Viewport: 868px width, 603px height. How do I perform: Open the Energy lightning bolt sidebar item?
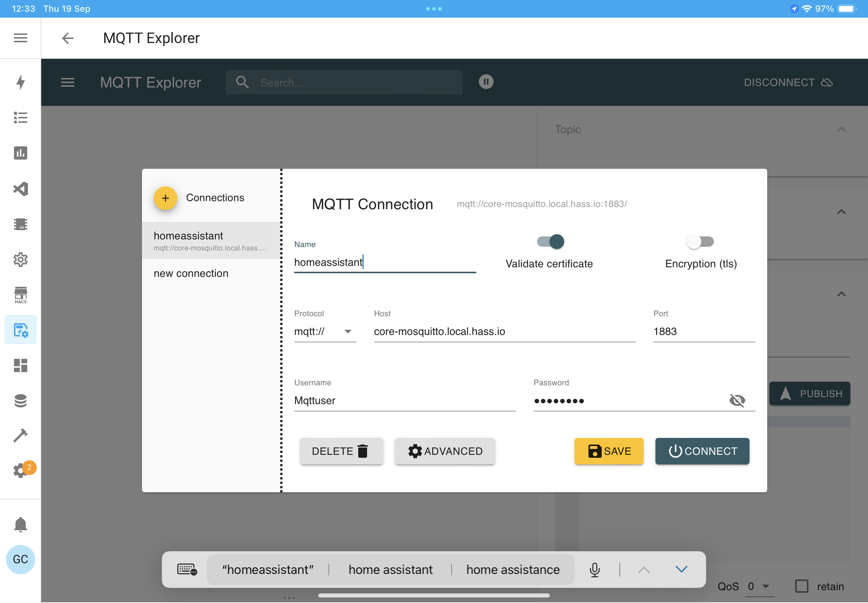click(20, 82)
